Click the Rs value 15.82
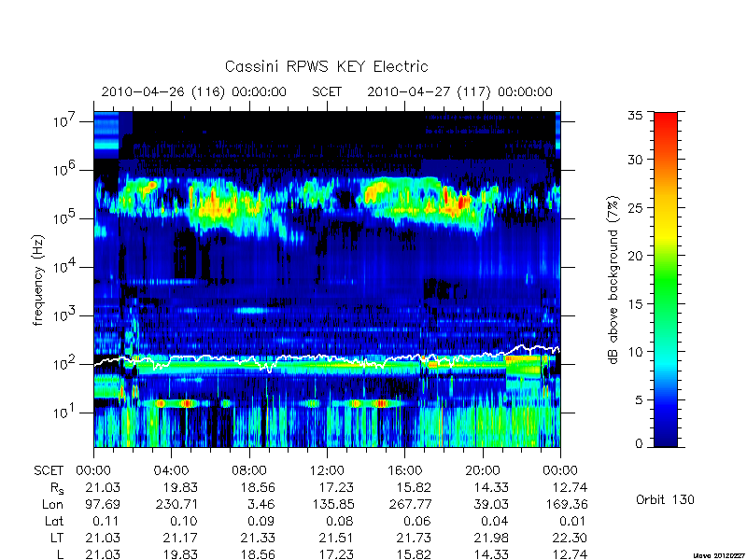Screen dimensions: 747x560 414,487
